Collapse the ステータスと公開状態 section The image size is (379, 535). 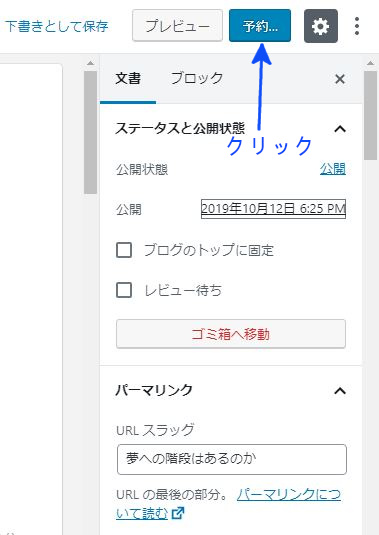[x=340, y=129]
